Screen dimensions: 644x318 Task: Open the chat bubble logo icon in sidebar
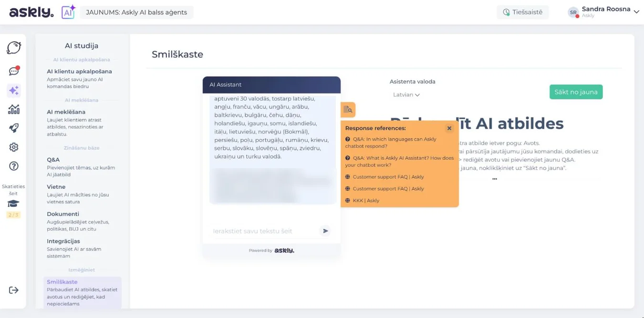pos(14,48)
